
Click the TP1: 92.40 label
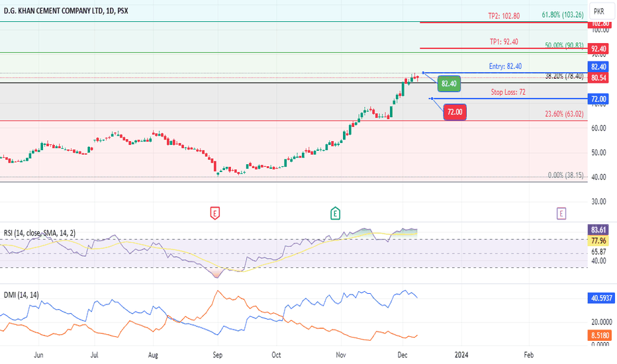point(504,42)
